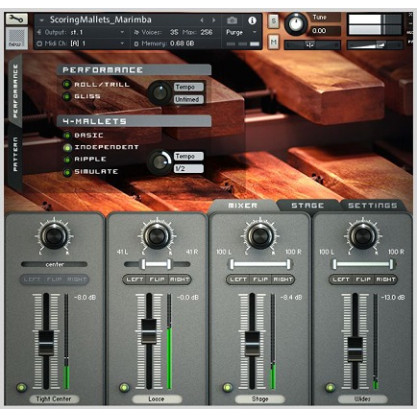Viewport: 417px width, 418px height.
Task: Click the Loose channel pan knob
Action: point(156,236)
